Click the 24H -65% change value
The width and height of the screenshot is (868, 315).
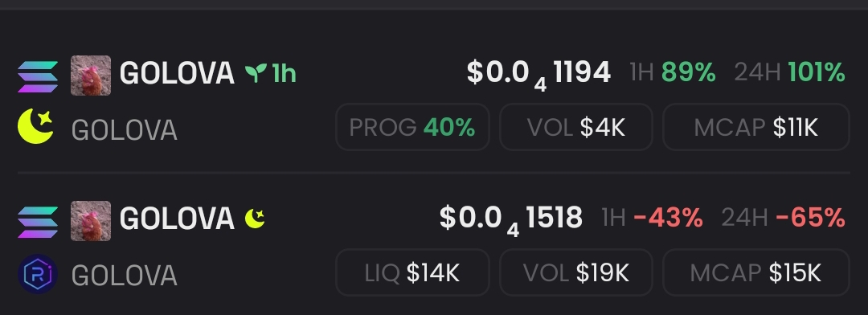pos(810,218)
